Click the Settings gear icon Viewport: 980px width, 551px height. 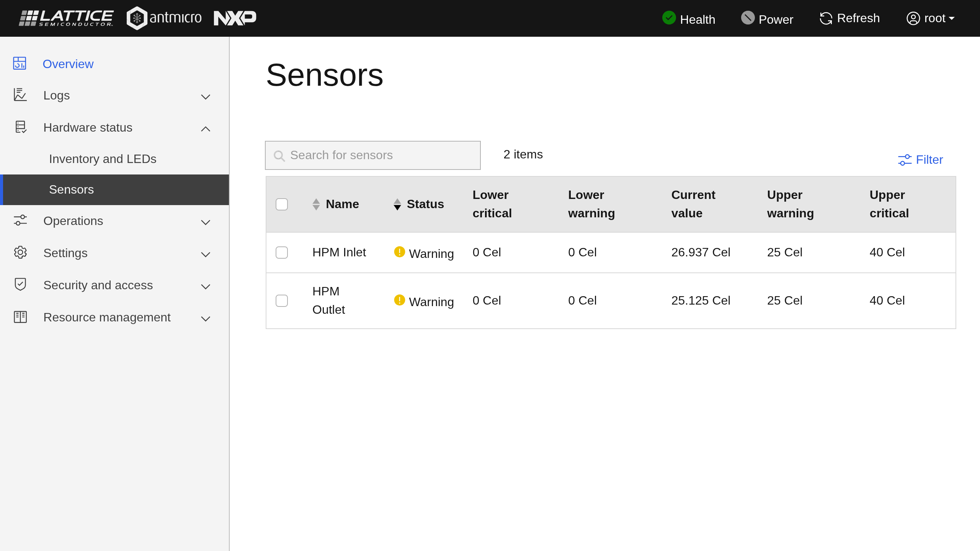(x=20, y=253)
